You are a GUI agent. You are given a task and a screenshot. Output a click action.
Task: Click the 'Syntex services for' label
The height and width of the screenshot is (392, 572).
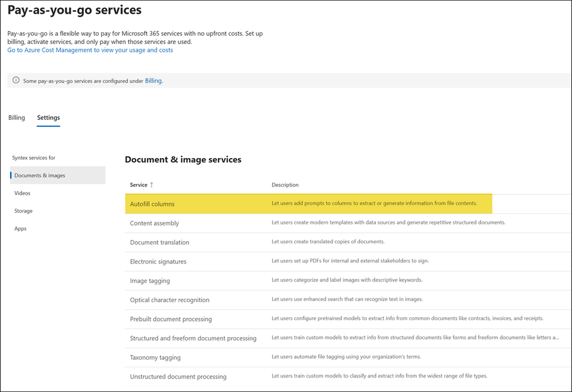pyautogui.click(x=34, y=158)
